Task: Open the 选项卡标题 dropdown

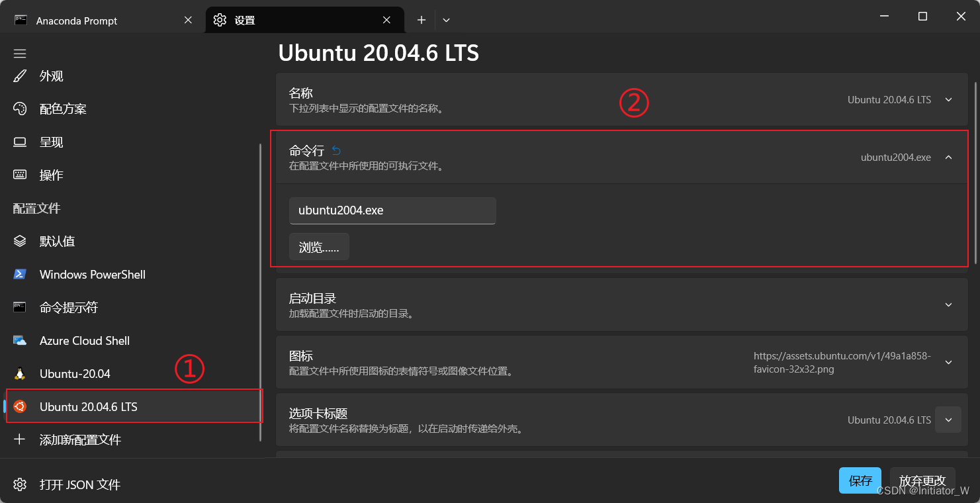Action: 948,419
